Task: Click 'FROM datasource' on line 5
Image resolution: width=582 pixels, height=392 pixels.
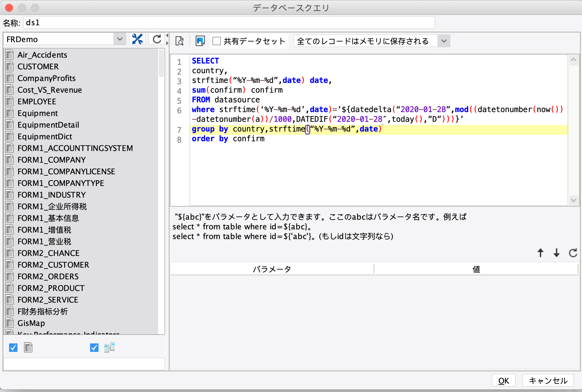Action: click(x=226, y=99)
